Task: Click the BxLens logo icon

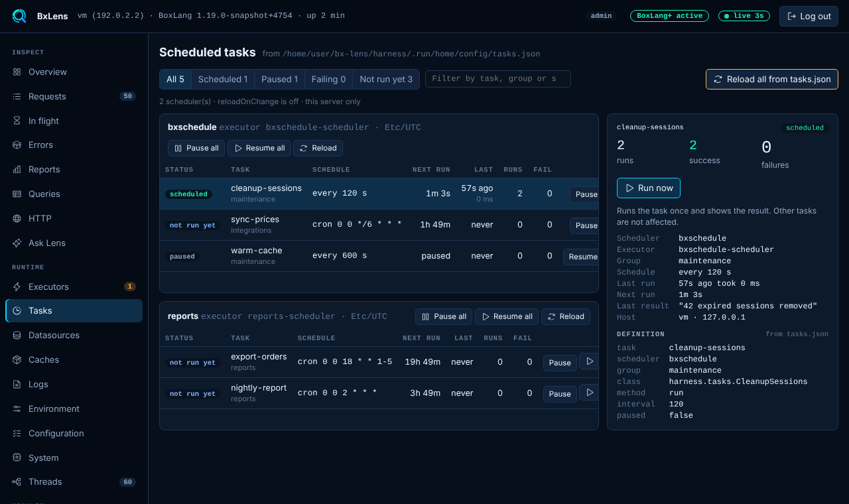Action: [20, 16]
